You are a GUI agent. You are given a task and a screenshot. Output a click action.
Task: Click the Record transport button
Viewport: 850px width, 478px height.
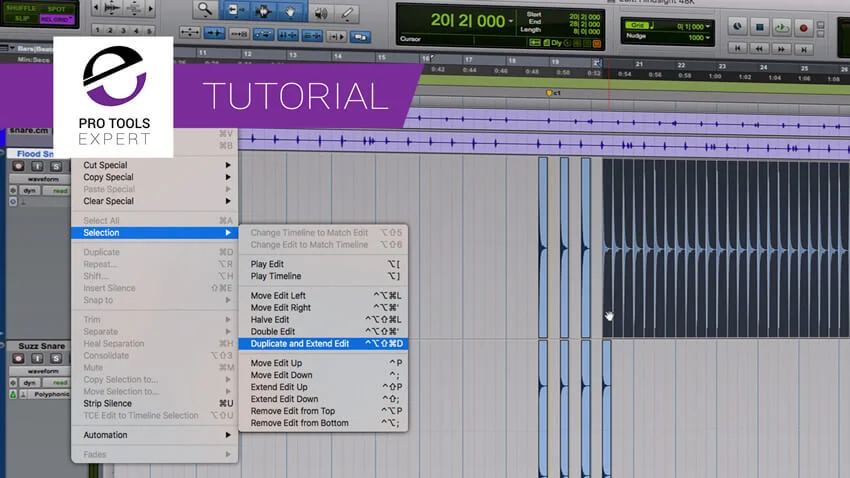[803, 28]
